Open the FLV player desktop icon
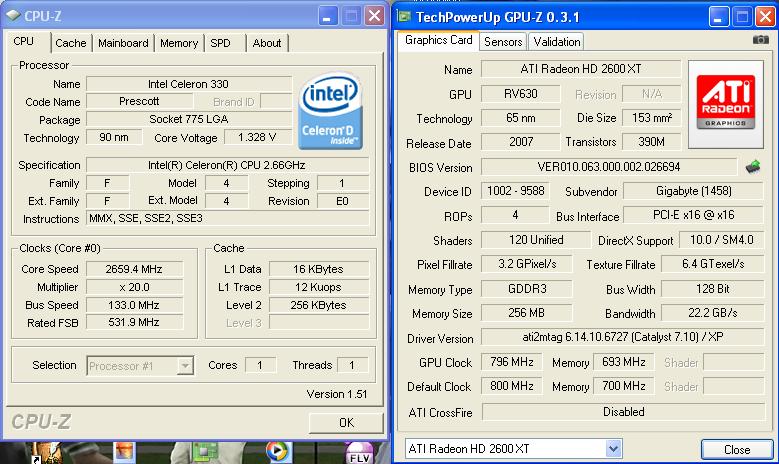This screenshot has width=779, height=464. point(359,453)
